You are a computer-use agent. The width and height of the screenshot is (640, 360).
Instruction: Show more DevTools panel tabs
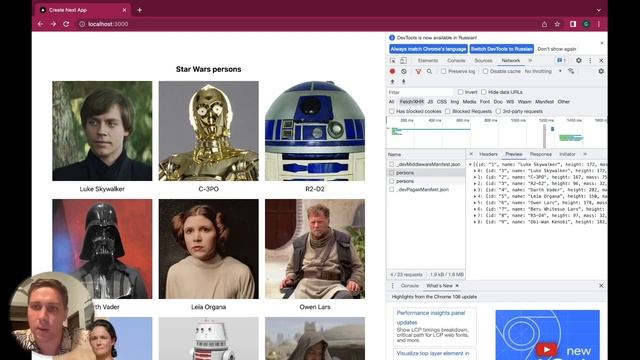point(530,60)
